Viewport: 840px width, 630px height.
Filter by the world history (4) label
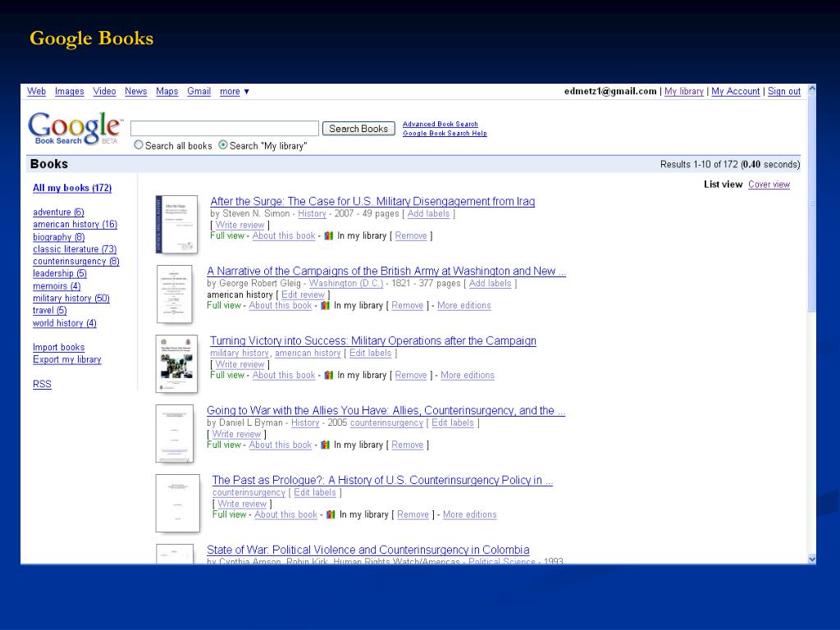(65, 323)
